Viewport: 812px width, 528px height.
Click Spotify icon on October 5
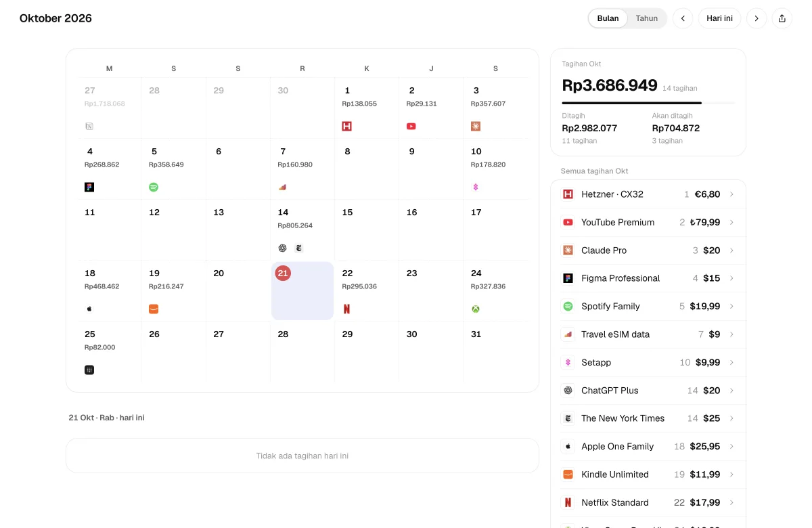click(154, 187)
